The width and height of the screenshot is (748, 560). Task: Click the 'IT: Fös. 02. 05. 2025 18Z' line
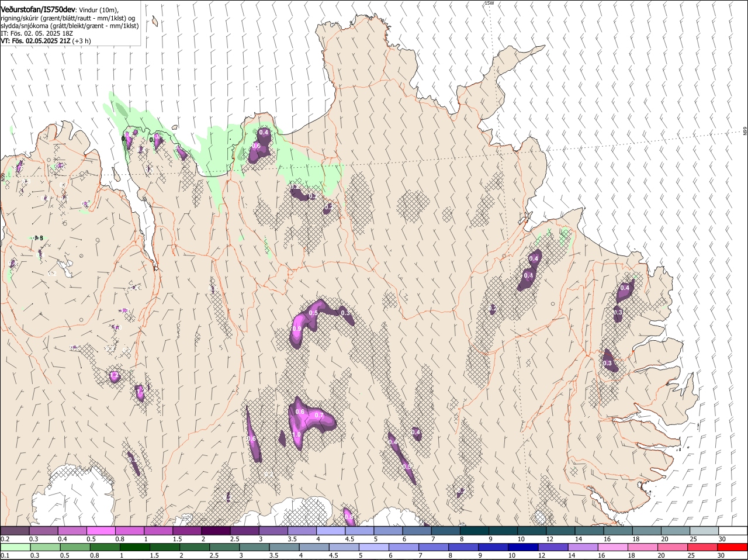(x=37, y=33)
